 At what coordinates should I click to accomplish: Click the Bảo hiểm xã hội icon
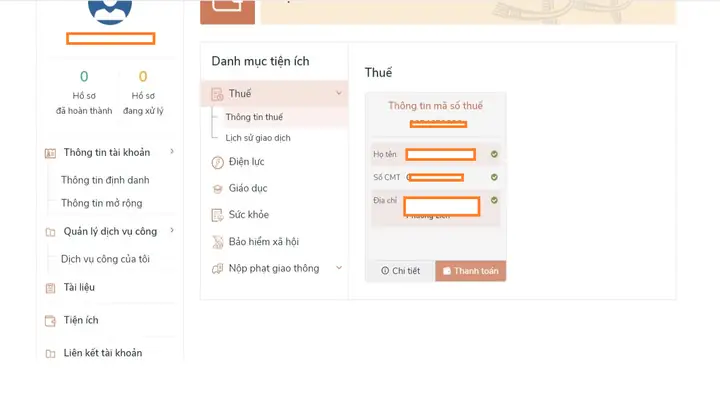click(217, 242)
